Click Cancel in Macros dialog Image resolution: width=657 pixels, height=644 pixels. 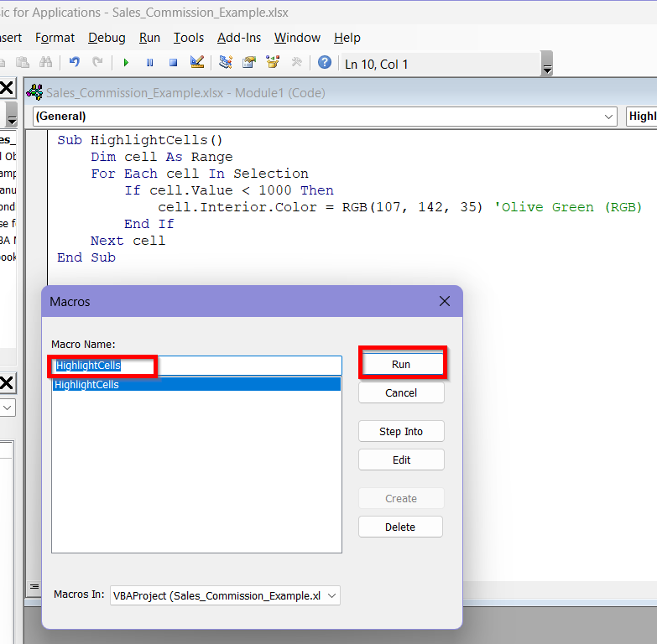pos(401,392)
